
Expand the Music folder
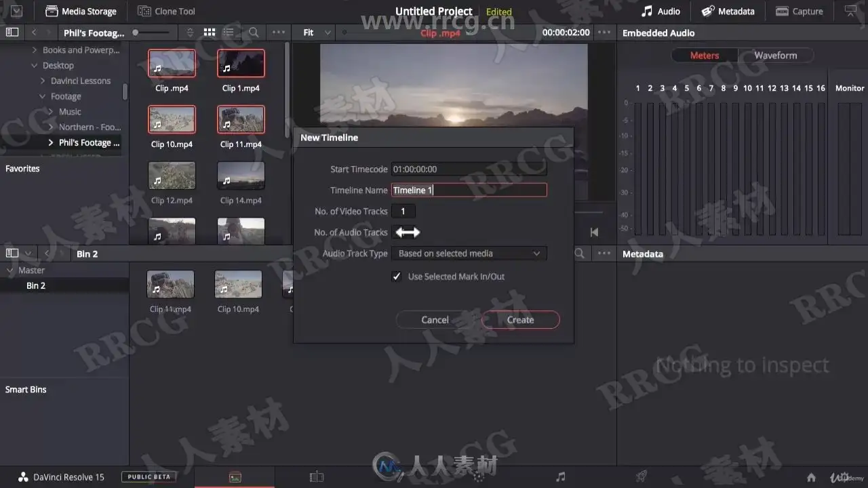pyautogui.click(x=51, y=112)
